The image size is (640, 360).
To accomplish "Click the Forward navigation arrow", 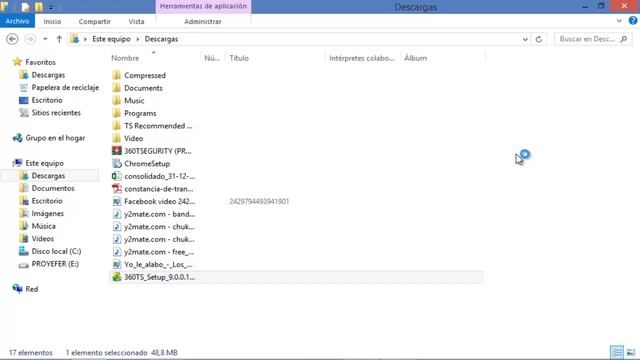I will [x=30, y=39].
